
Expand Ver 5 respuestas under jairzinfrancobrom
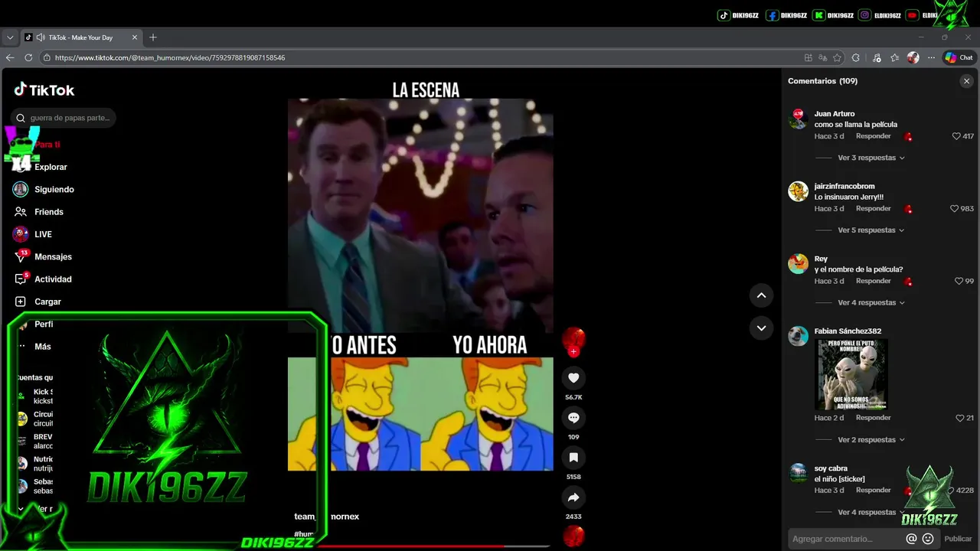(871, 230)
